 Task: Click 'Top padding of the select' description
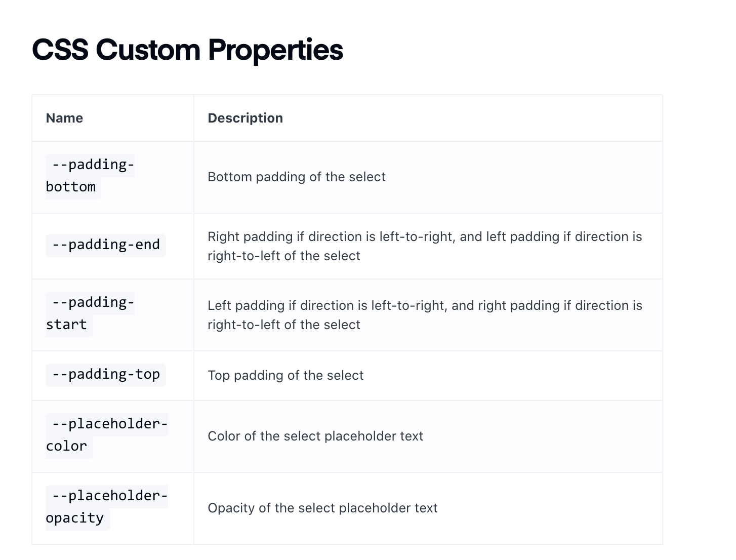pos(285,376)
